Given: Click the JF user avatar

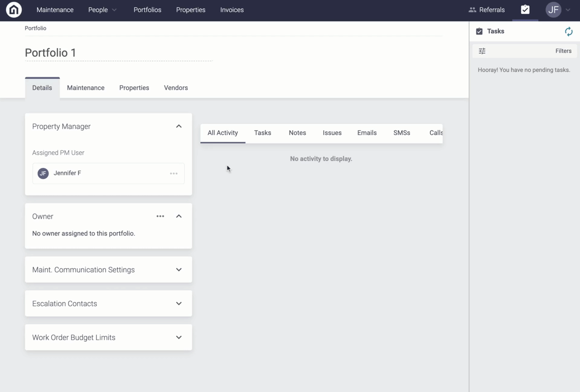Looking at the screenshot, I should click(554, 10).
